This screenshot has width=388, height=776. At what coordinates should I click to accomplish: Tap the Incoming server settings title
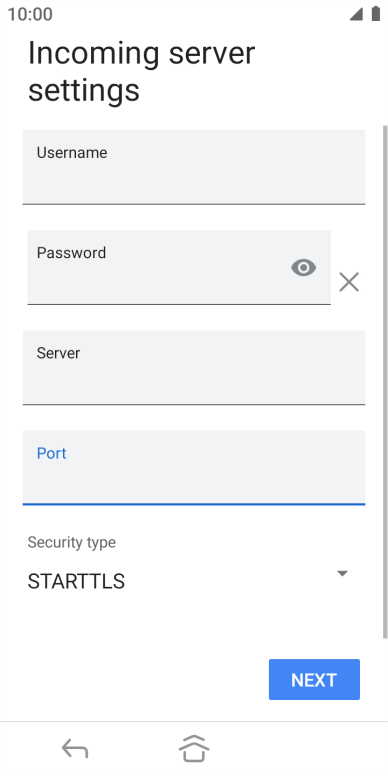click(142, 71)
